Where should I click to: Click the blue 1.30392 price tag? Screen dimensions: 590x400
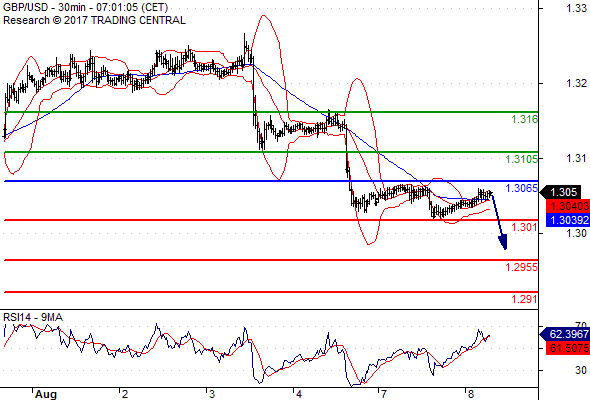coord(567,220)
